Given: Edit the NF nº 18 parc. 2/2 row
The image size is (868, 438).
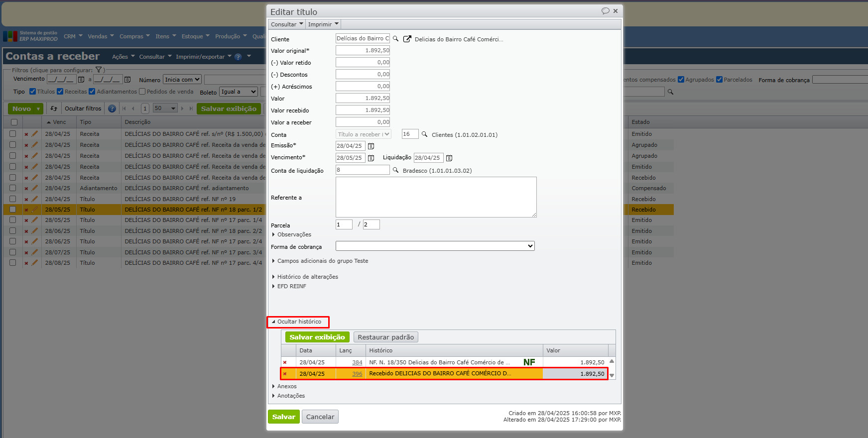Looking at the screenshot, I should [x=34, y=231].
